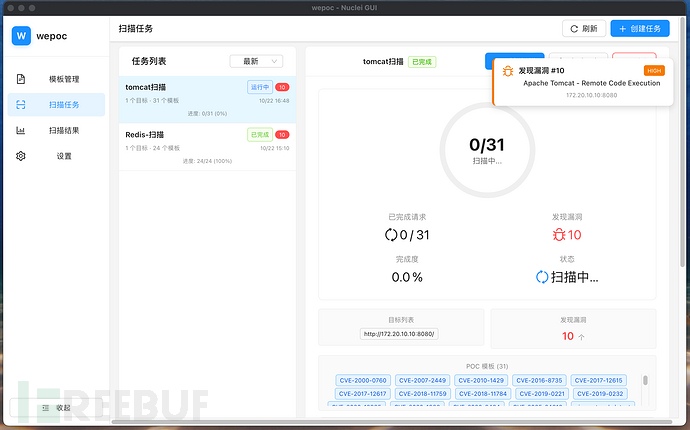Click the orange bug icon in the notification
The height and width of the screenshot is (430, 690).
click(508, 71)
